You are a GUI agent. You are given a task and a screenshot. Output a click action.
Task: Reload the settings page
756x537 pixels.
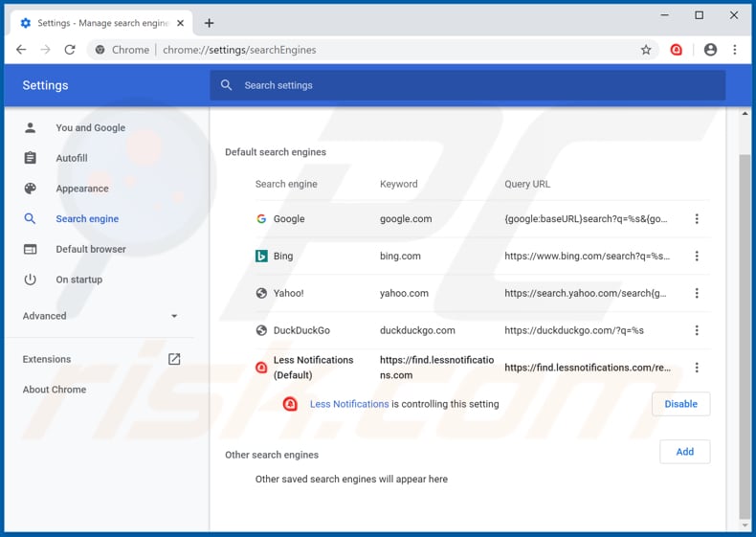pos(70,50)
